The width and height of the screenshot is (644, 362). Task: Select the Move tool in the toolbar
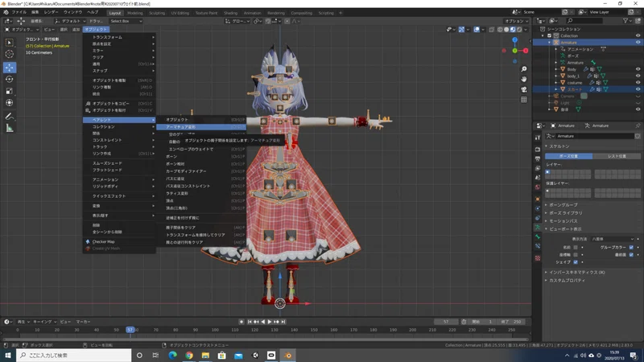[x=10, y=67]
